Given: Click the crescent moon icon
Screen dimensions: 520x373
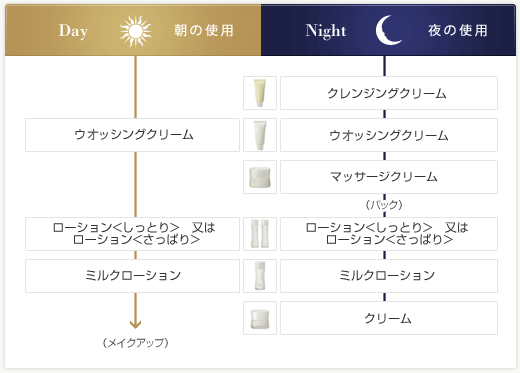Looking at the screenshot, I should point(388,30).
